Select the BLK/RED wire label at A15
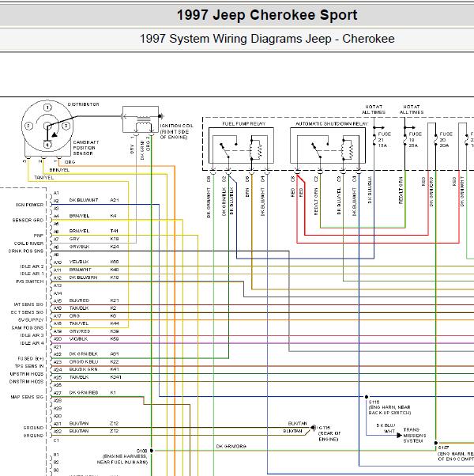The image size is (474, 476). 79,300
